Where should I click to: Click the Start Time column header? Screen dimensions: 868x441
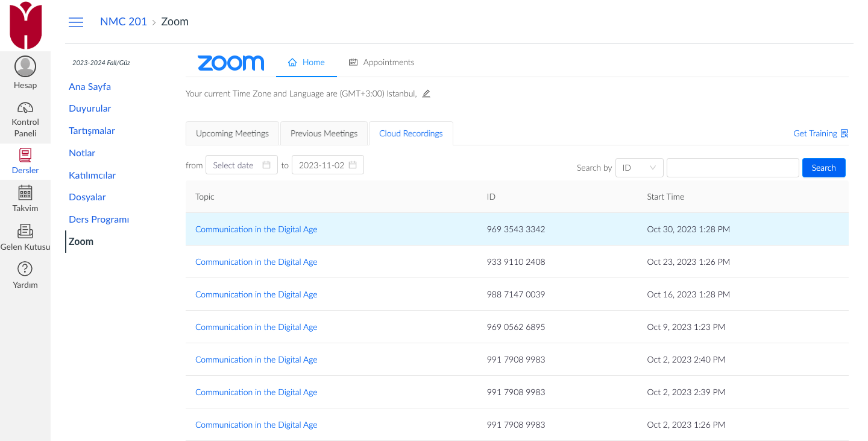tap(665, 197)
